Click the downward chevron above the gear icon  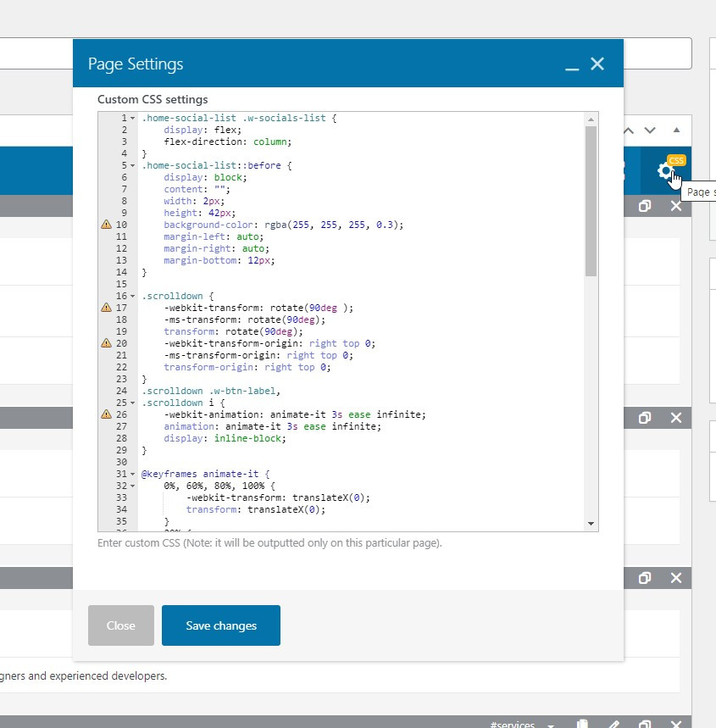coord(650,131)
